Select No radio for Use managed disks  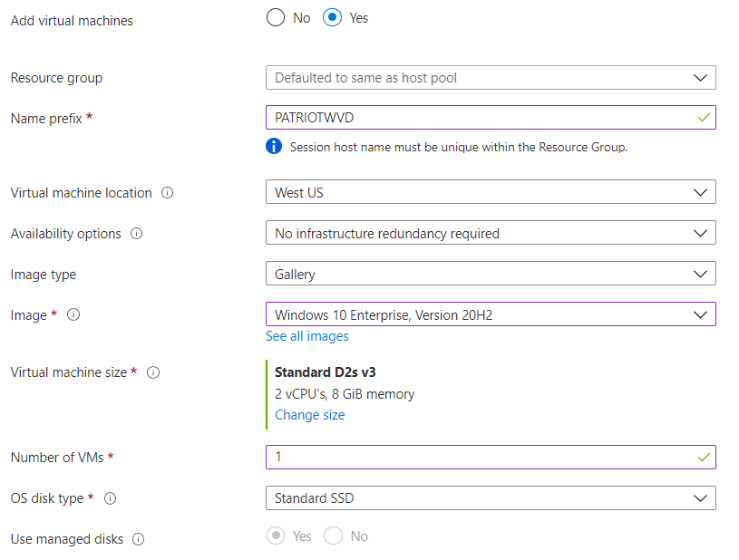pyautogui.click(x=333, y=536)
